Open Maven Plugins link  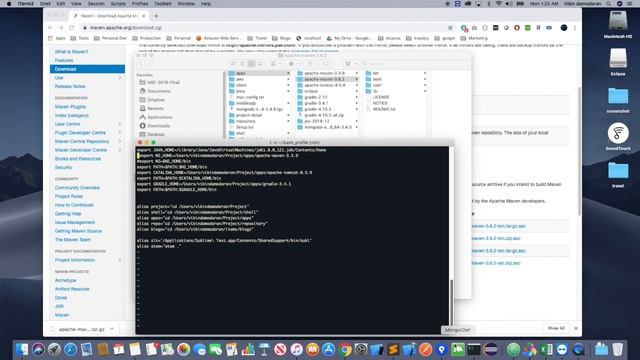point(70,107)
